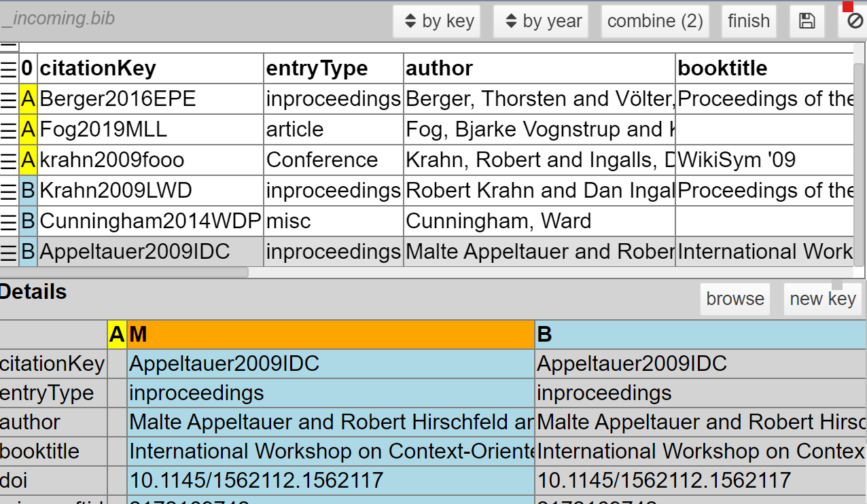867x504 pixels.
Task: Click drag handle icon for Berger2016EPE row
Action: point(8,99)
